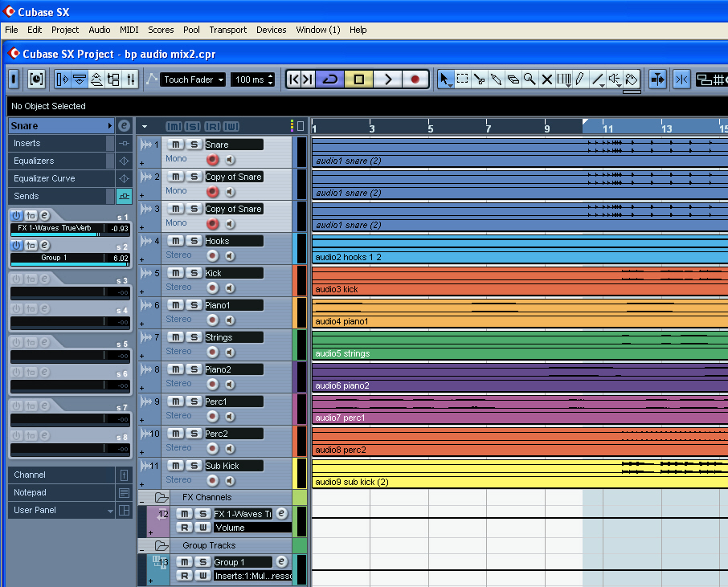Adjust the Group 1 send level slider

pyautogui.click(x=70, y=264)
